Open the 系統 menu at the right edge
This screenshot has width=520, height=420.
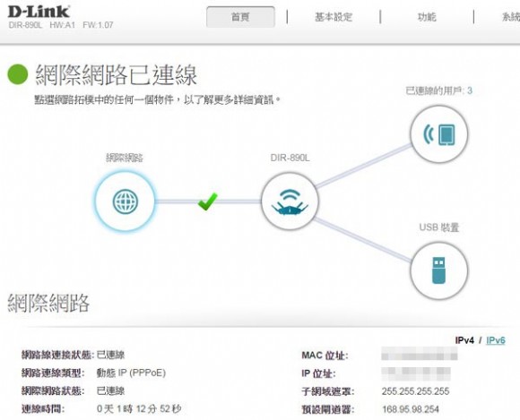(511, 17)
